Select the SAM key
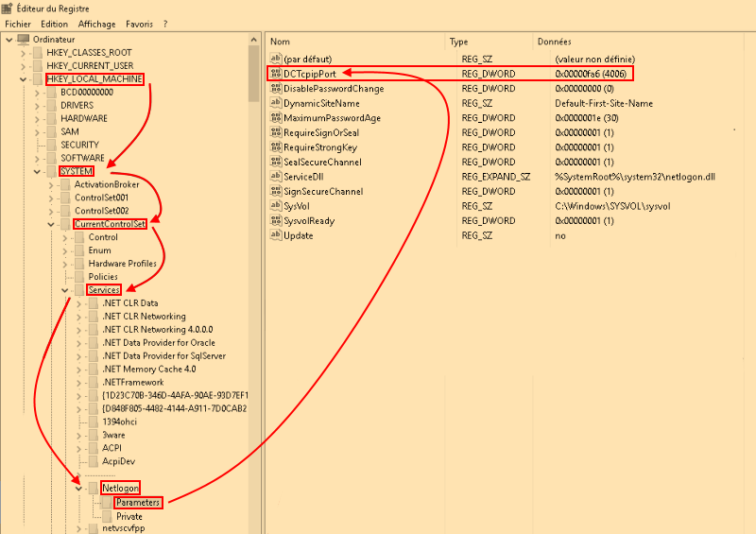756x534 pixels. 70,131
